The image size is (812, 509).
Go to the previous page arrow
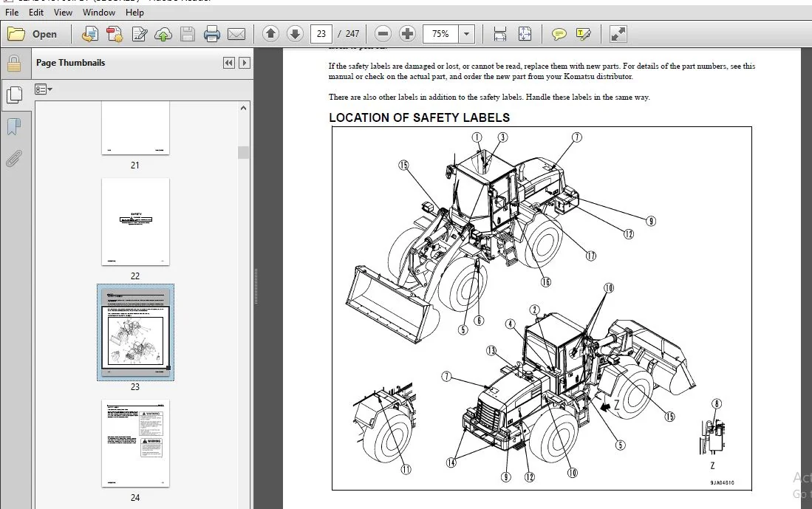[270, 34]
